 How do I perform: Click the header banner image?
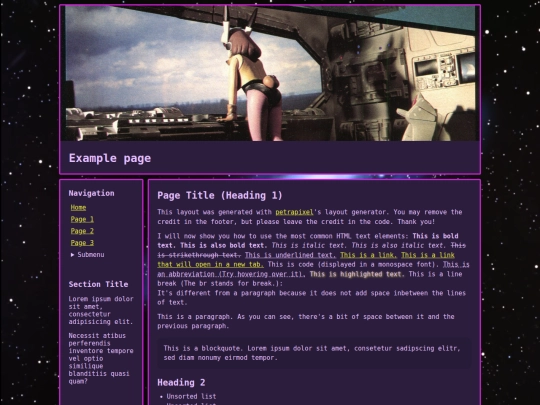point(270,73)
